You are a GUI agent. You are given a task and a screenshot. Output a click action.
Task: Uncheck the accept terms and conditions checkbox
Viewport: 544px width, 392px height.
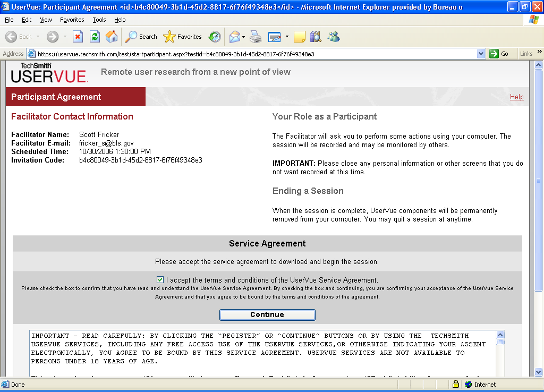[x=160, y=279]
